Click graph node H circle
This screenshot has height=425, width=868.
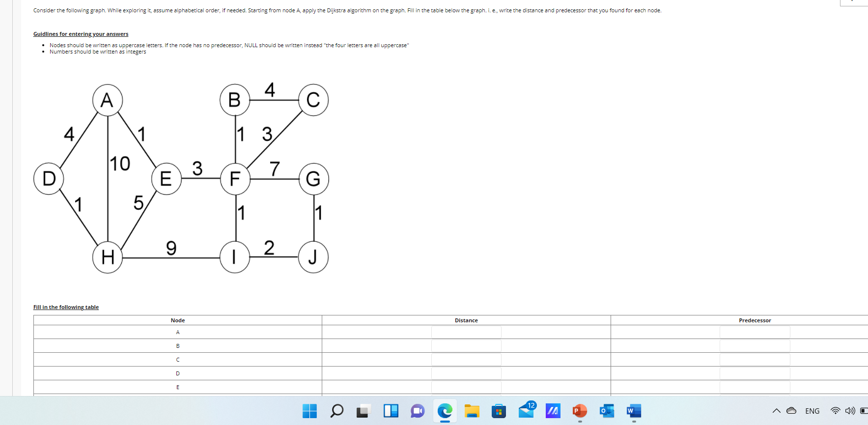108,257
